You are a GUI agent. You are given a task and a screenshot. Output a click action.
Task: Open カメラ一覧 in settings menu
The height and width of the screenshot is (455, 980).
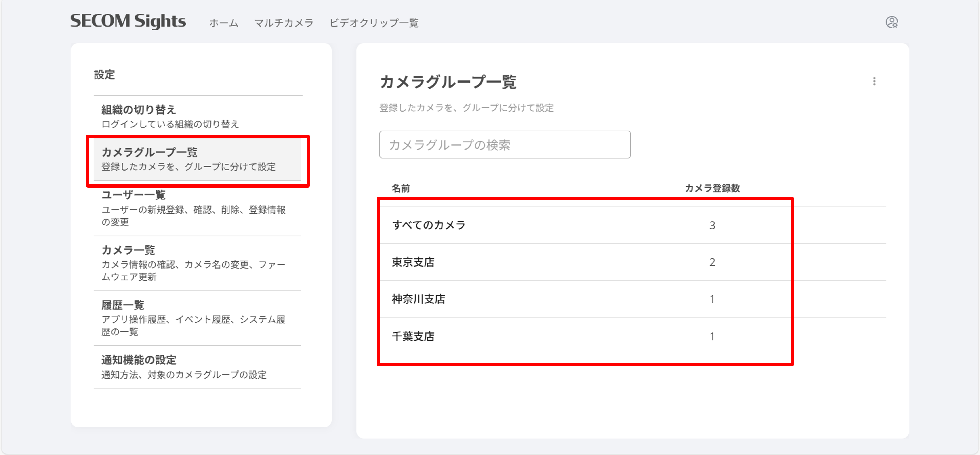tap(198, 263)
